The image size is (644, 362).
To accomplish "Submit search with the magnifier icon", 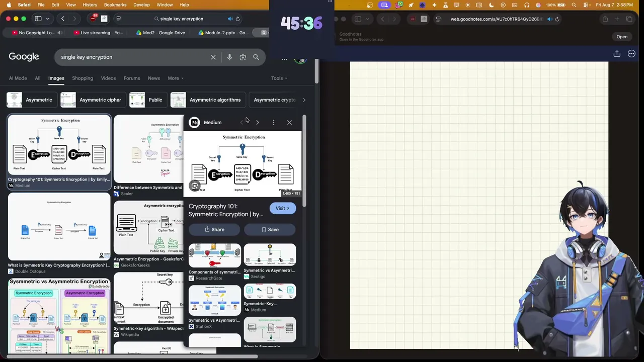I will pyautogui.click(x=256, y=57).
